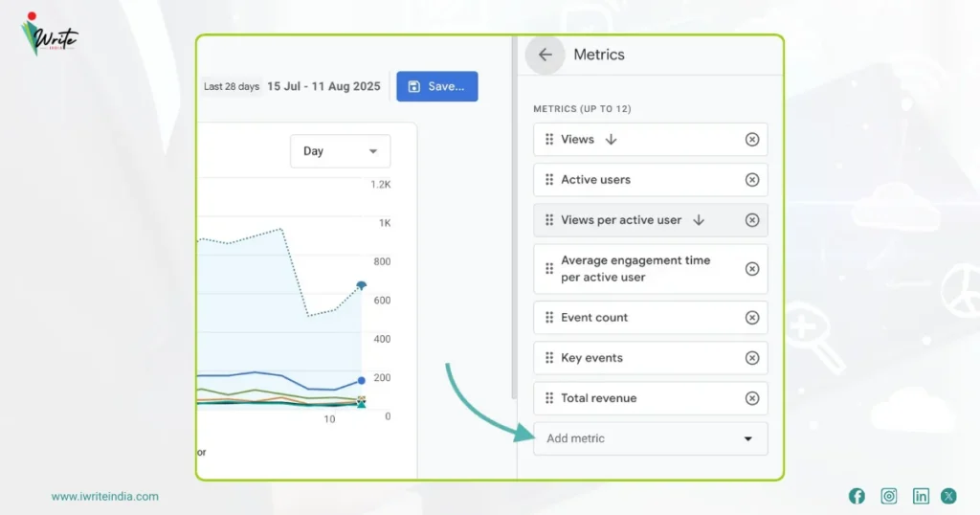Visit www.iwriteindia.com link
This screenshot has height=515, width=980.
tap(105, 497)
